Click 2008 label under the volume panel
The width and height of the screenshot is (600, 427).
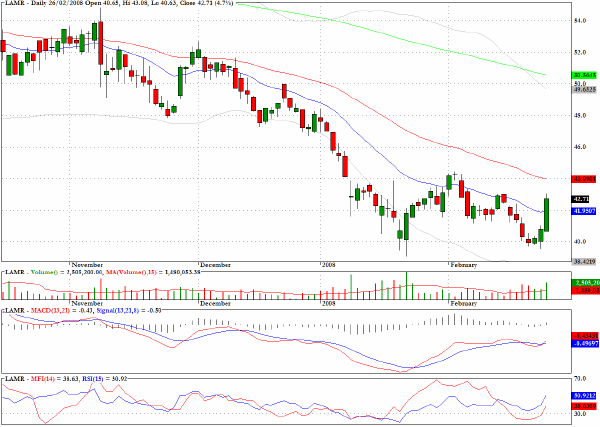[329, 303]
